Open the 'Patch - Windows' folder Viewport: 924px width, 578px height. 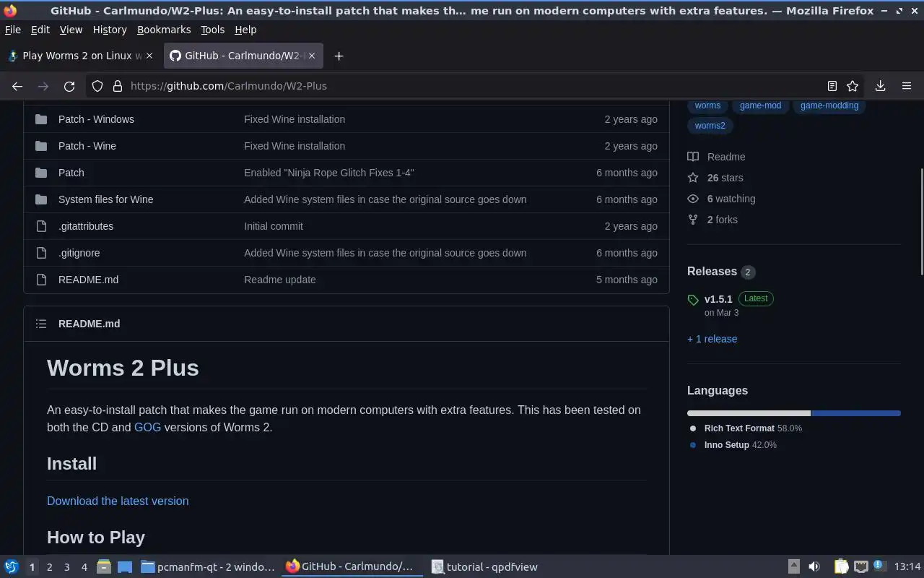tap(96, 119)
